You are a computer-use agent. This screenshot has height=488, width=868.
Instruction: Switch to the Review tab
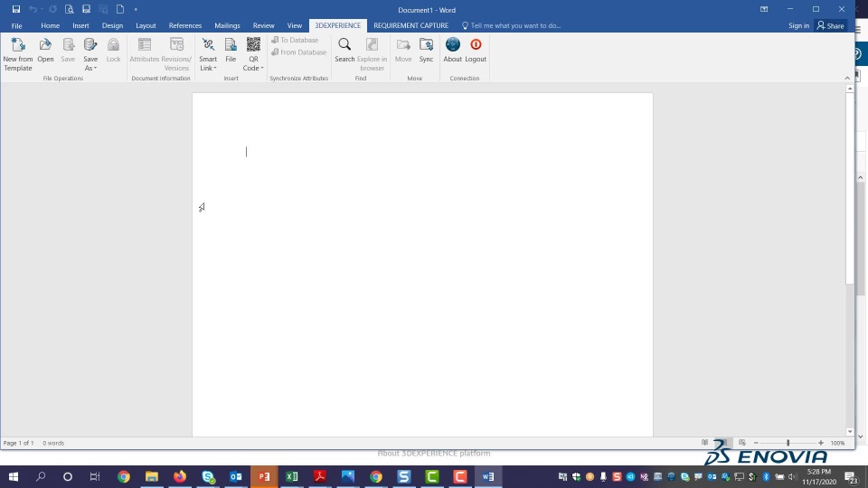[x=263, y=25]
